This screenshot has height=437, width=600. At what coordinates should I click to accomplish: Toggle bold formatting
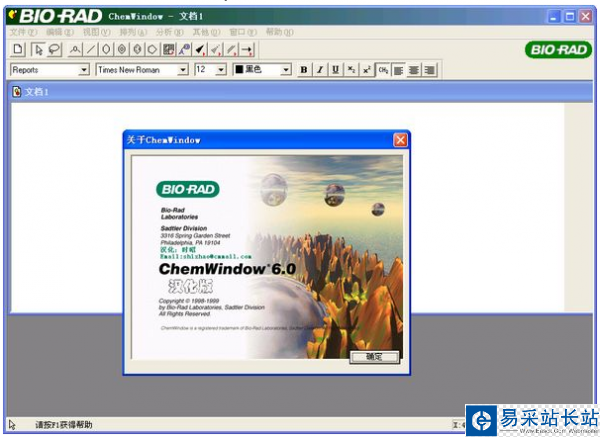(304, 70)
